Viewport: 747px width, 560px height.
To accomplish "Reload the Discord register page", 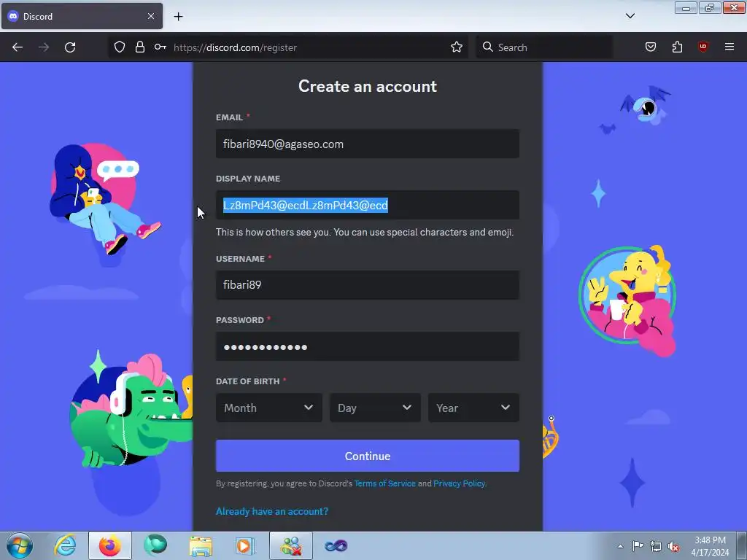I will click(70, 47).
